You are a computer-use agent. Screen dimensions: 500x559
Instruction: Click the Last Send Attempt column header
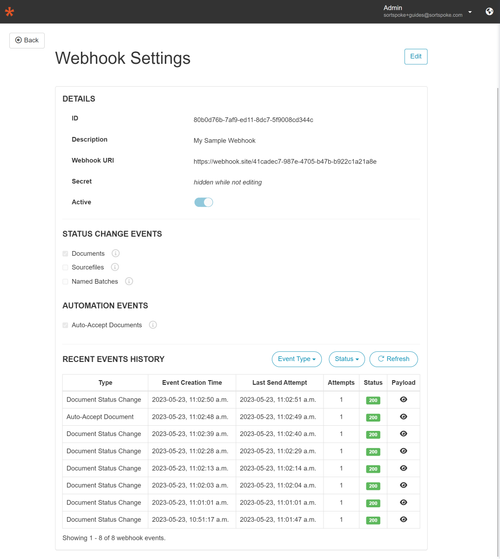(280, 383)
